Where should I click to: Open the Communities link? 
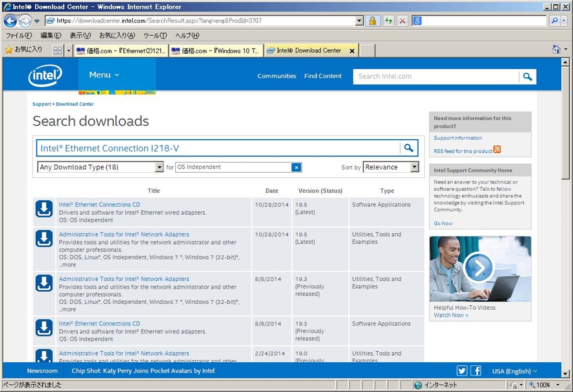pyautogui.click(x=276, y=76)
